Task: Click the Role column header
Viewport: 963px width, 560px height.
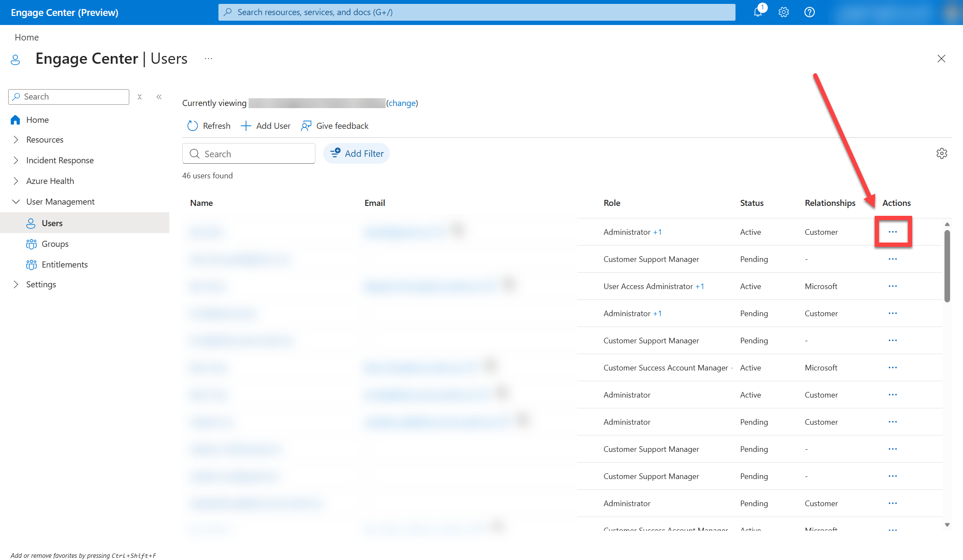Action: coord(612,203)
